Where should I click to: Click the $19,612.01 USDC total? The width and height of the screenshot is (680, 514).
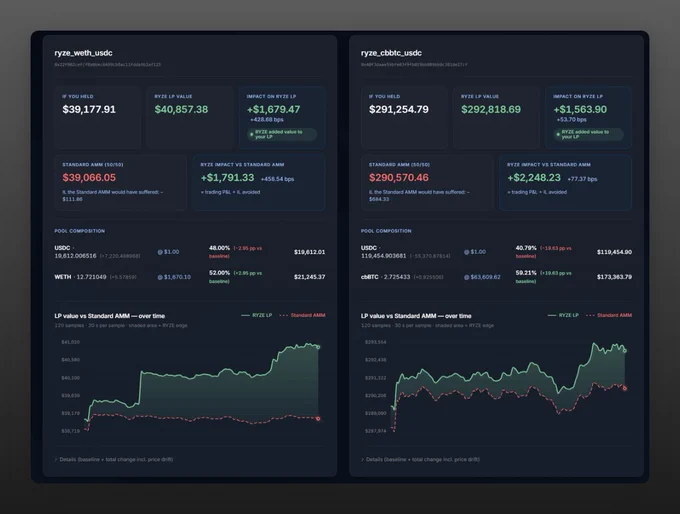pos(309,252)
